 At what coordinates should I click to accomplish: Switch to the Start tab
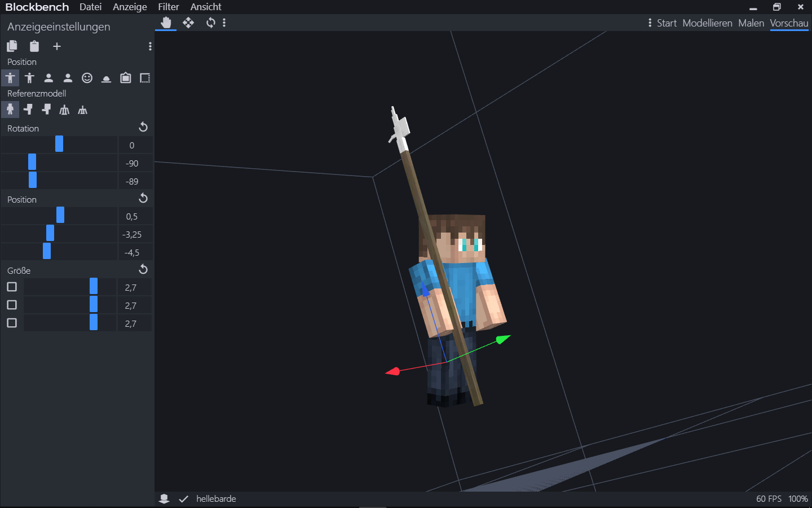667,23
